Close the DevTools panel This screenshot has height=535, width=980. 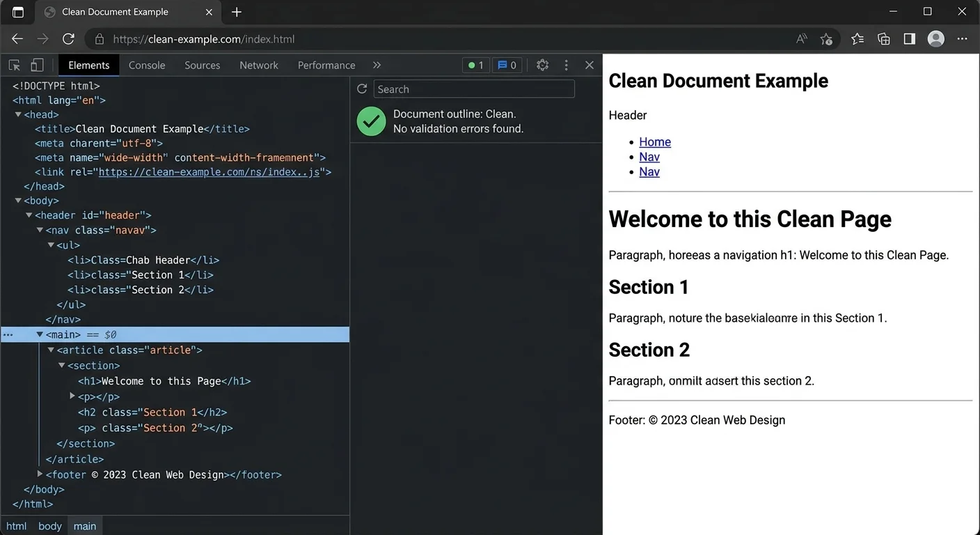coord(590,65)
